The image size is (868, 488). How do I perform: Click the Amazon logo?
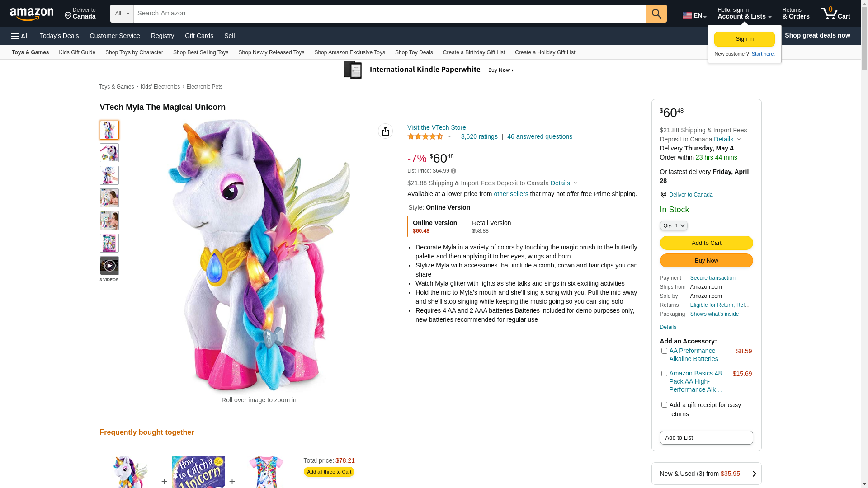click(32, 14)
